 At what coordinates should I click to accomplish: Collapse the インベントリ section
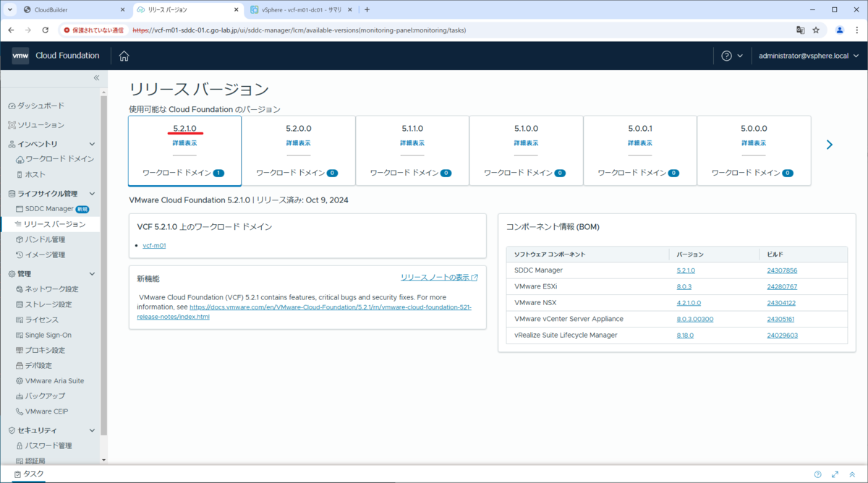coord(92,144)
